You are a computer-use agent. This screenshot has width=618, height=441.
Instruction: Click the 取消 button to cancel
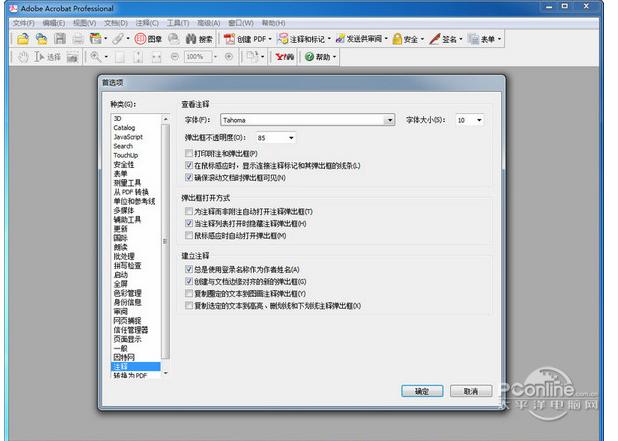pos(471,391)
